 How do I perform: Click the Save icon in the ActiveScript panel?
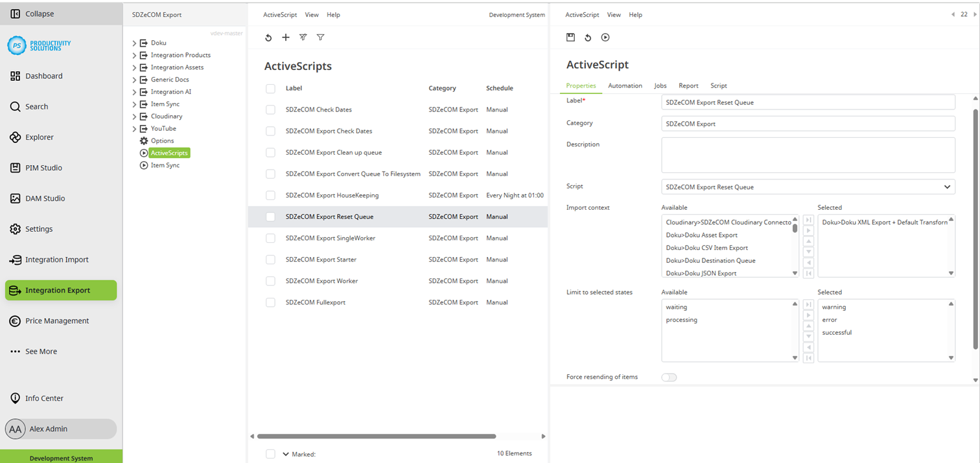tap(570, 38)
